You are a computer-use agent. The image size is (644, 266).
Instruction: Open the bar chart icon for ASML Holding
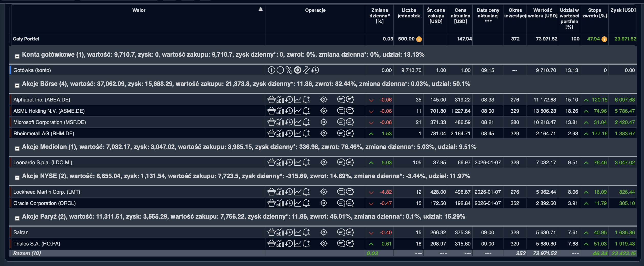coord(280,111)
